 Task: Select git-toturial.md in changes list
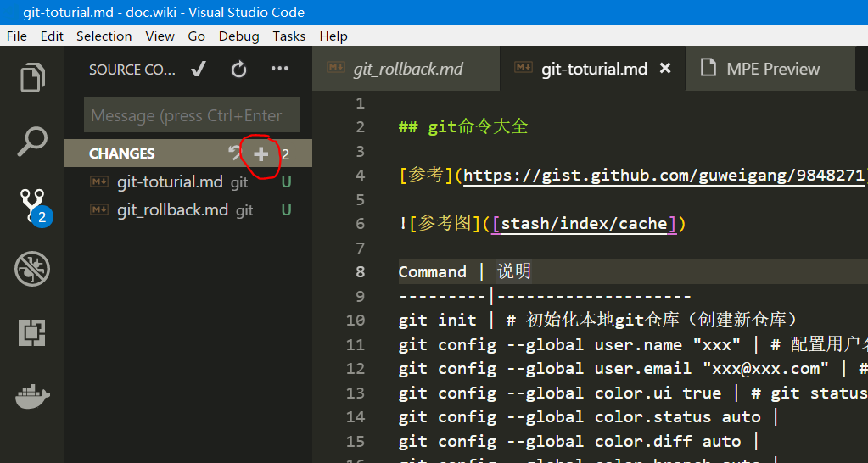click(x=188, y=181)
